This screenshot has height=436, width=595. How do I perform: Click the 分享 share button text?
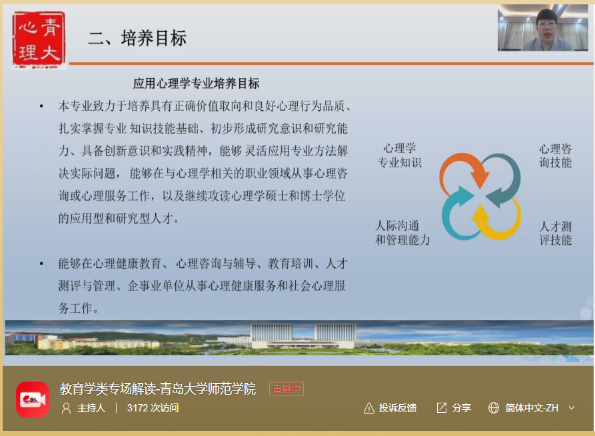coord(461,408)
